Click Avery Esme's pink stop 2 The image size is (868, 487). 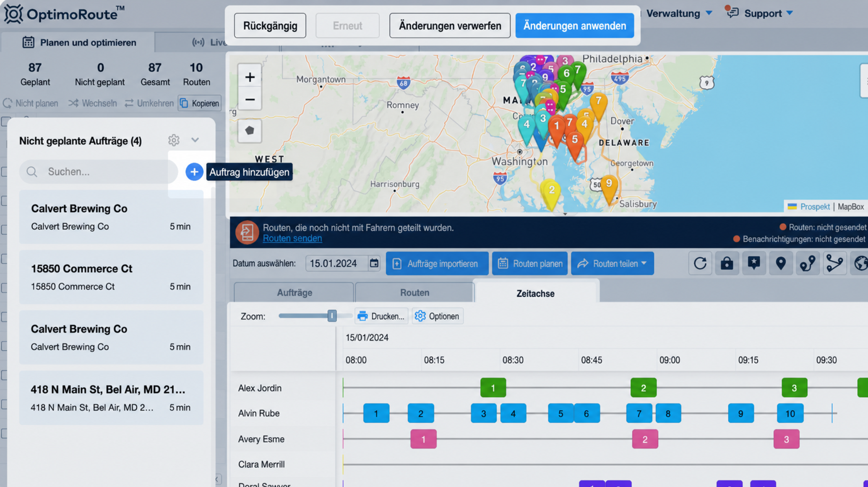pyautogui.click(x=645, y=439)
